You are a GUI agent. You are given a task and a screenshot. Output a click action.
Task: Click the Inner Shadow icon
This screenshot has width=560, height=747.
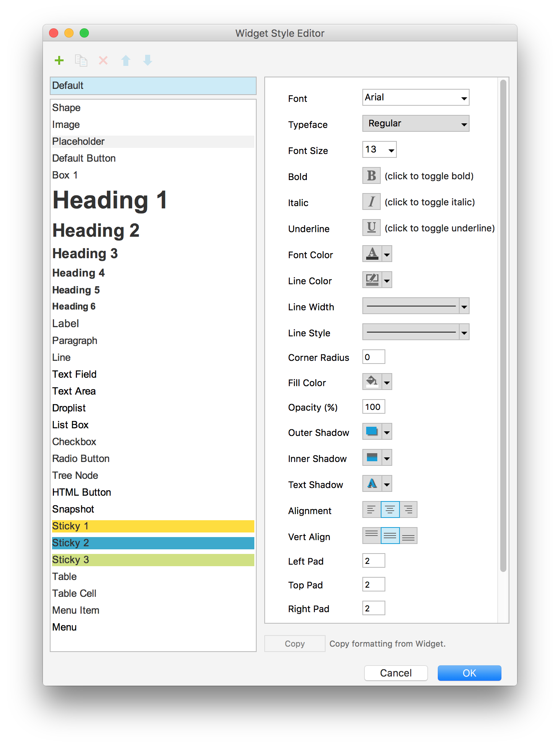point(372,457)
